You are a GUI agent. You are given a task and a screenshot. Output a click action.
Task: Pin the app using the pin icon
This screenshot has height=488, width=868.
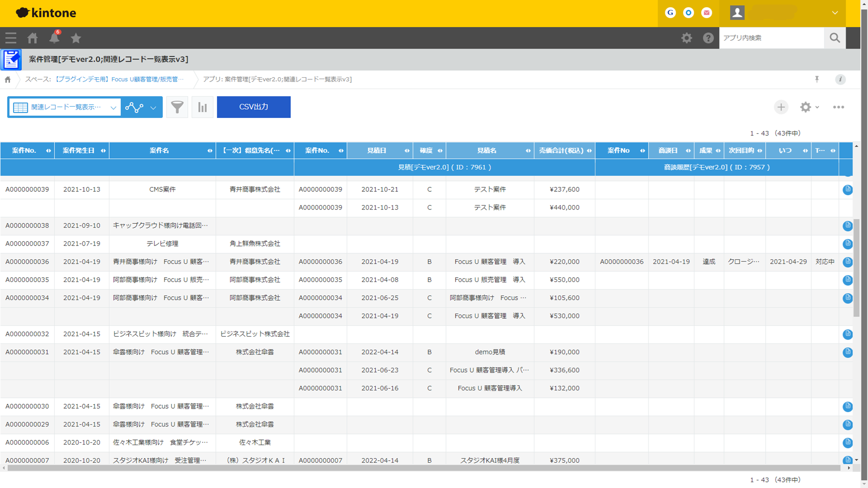(817, 79)
